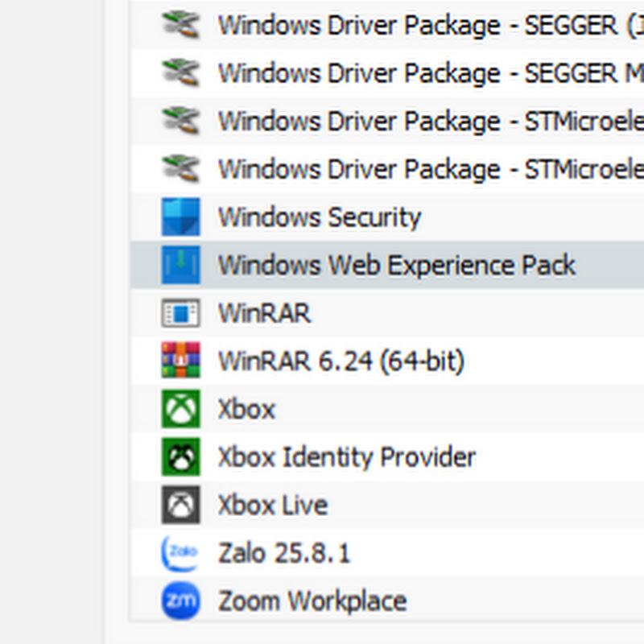Viewport: 644px width, 644px height.
Task: Click the Windows Web Experience Pack icon
Action: coord(180,265)
